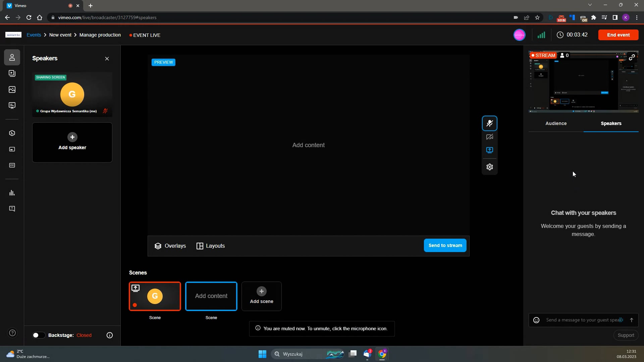
Task: Open device settings gear in preview
Action: click(490, 167)
